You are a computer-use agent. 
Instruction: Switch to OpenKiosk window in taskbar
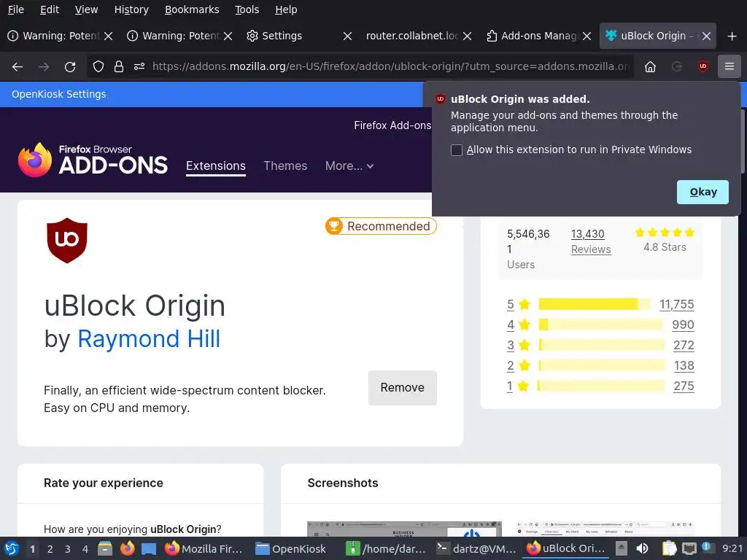pyautogui.click(x=290, y=548)
